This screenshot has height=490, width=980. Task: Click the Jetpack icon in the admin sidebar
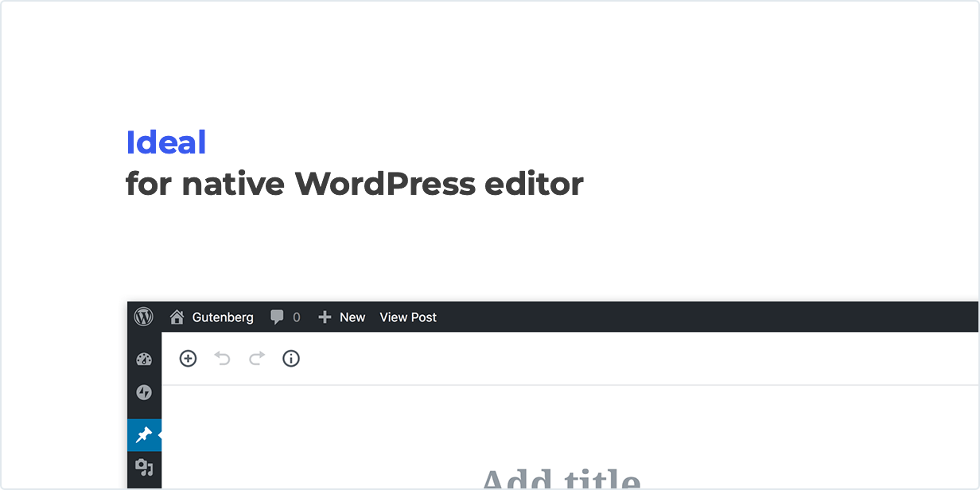point(144,393)
